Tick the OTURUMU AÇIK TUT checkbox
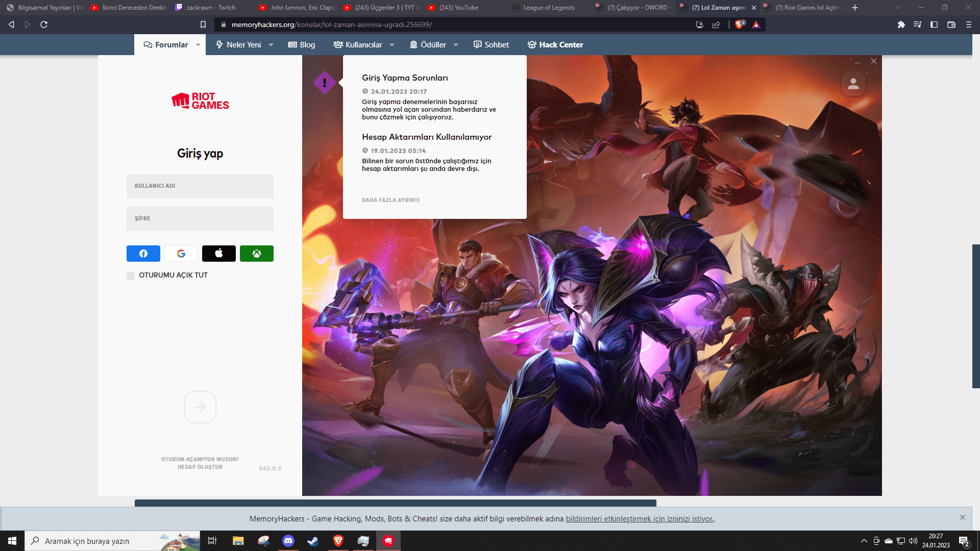The height and width of the screenshot is (551, 980). (131, 275)
